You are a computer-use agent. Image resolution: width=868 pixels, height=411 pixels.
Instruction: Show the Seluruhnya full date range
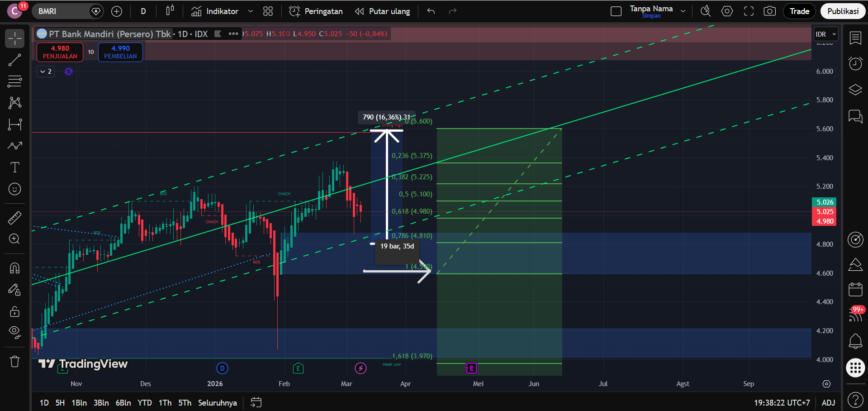pyautogui.click(x=218, y=402)
